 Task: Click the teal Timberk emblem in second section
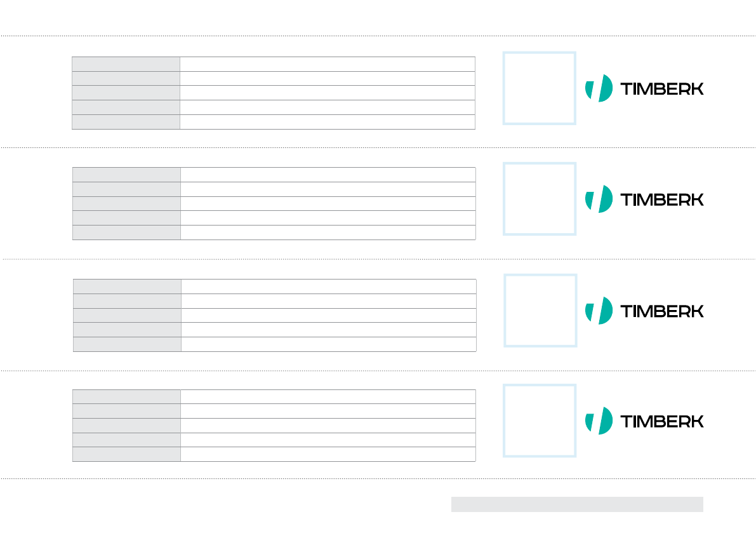point(599,199)
